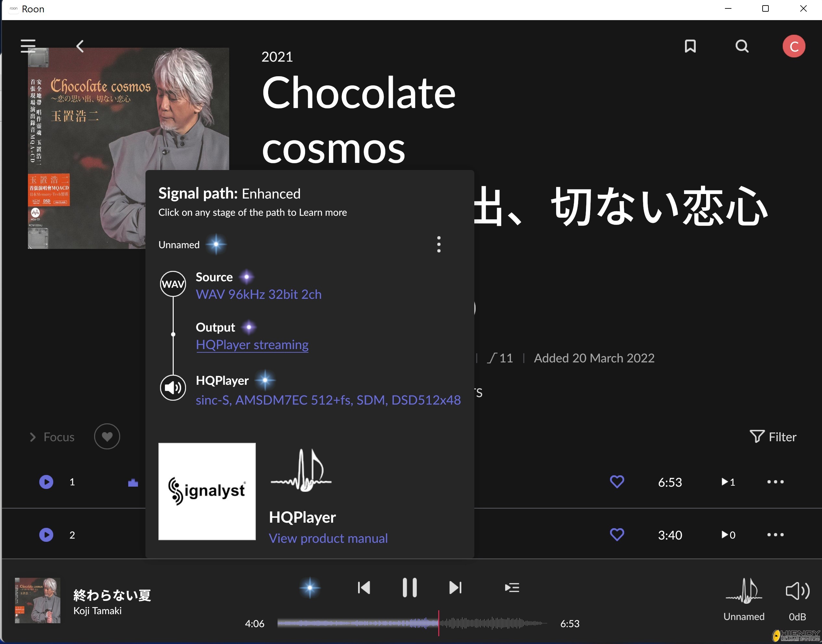Click play count on the 6:53 track
Image resolution: width=822 pixels, height=644 pixels.
[728, 482]
